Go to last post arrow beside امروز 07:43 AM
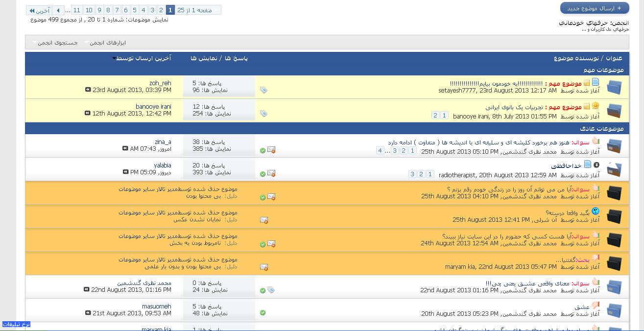Image resolution: width=644 pixels, height=331 pixels. tap(125, 148)
